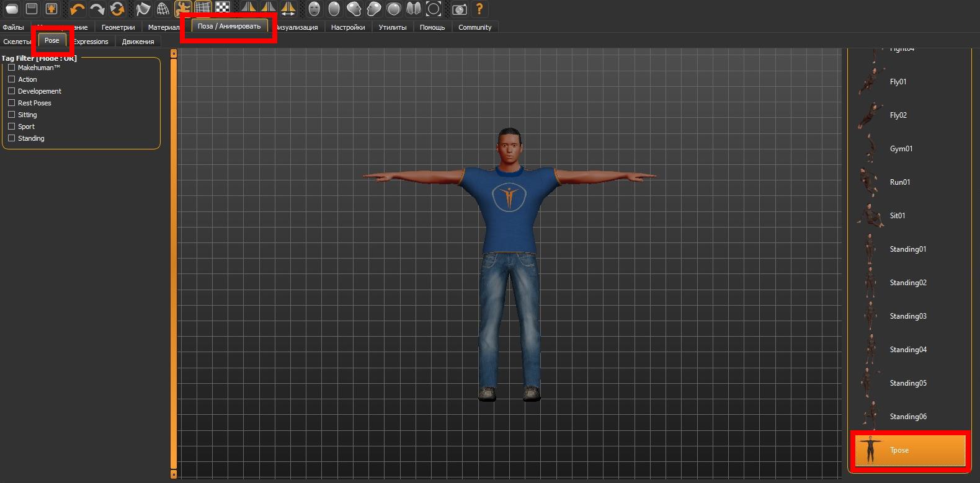Apply the Sit01 pose

click(x=909, y=216)
